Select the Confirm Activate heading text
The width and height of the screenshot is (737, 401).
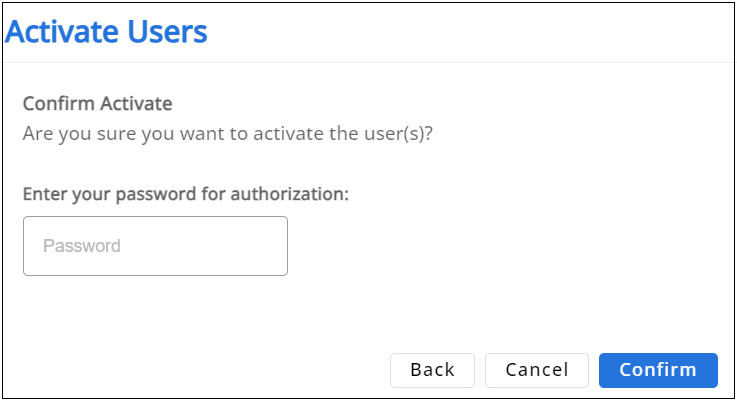97,104
